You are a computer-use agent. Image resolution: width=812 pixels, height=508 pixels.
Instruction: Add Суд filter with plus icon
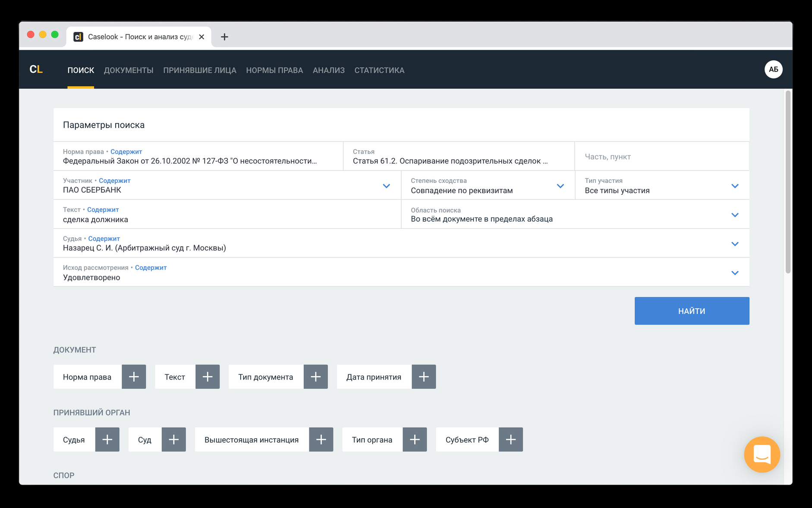(x=174, y=439)
